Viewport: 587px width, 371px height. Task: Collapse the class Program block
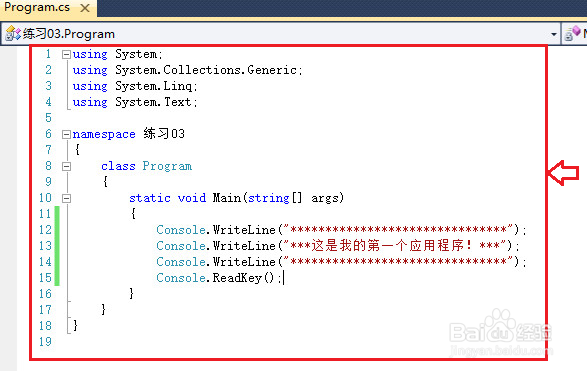tap(66, 166)
